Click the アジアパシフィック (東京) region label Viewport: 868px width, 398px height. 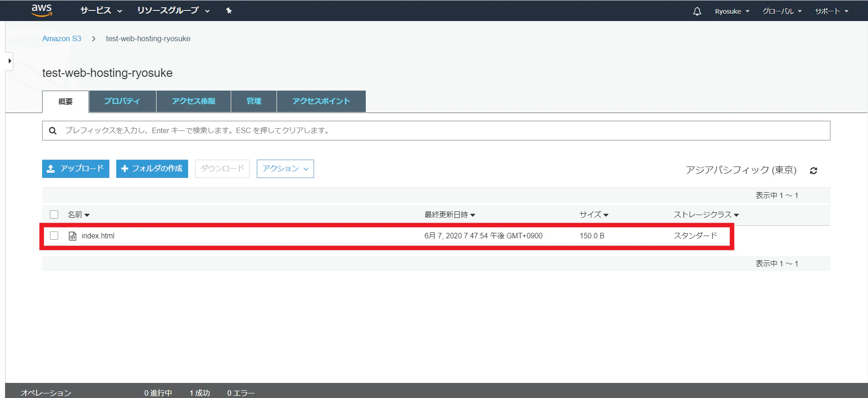pos(741,170)
